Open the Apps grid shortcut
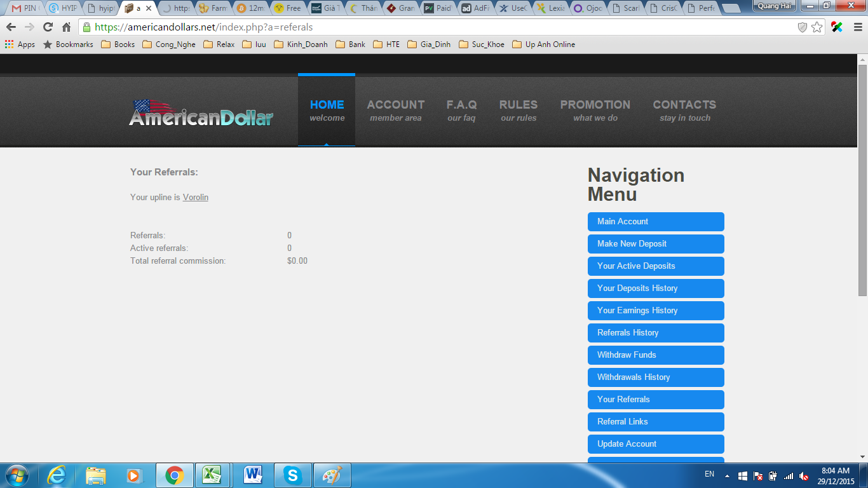Viewport: 868px width, 488px height. [20, 44]
